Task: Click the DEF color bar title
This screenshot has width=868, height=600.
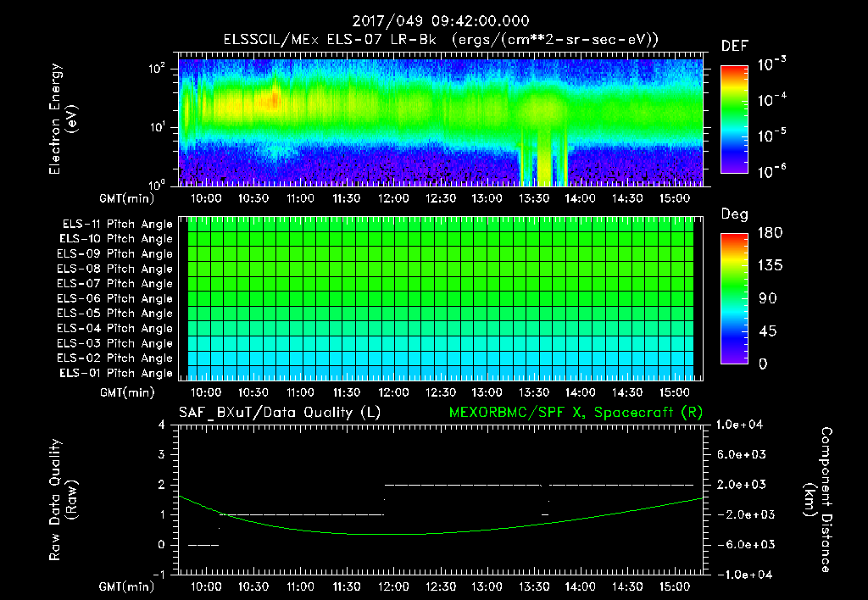Action: tap(735, 47)
